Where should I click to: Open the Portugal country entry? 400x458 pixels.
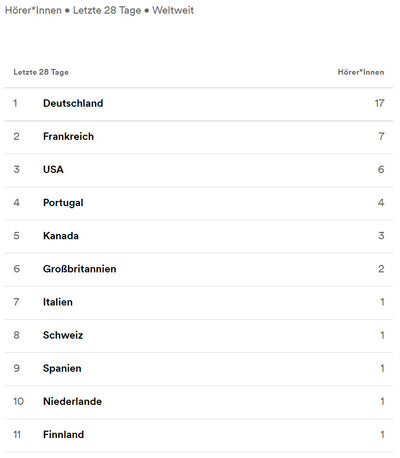pos(63,203)
